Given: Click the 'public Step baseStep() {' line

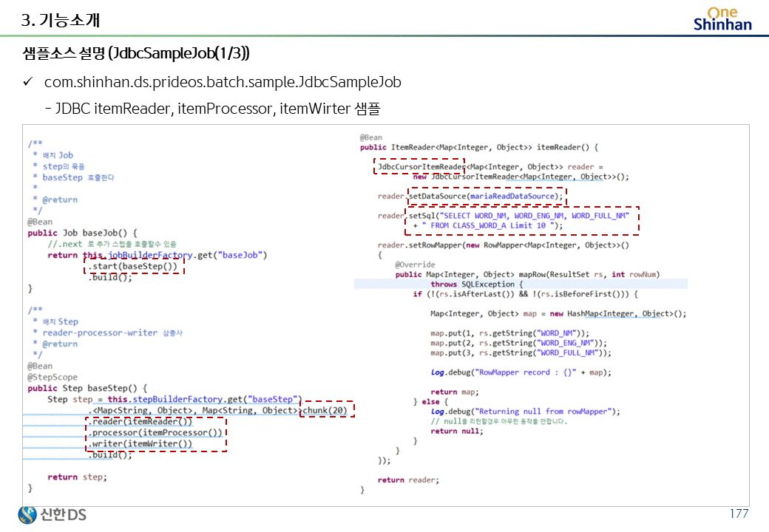Looking at the screenshot, I should (x=87, y=388).
